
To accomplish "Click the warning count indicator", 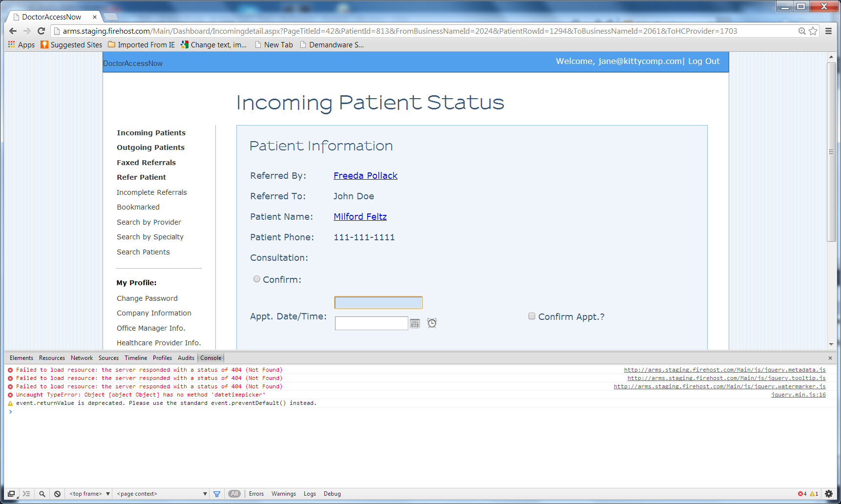I will click(814, 494).
